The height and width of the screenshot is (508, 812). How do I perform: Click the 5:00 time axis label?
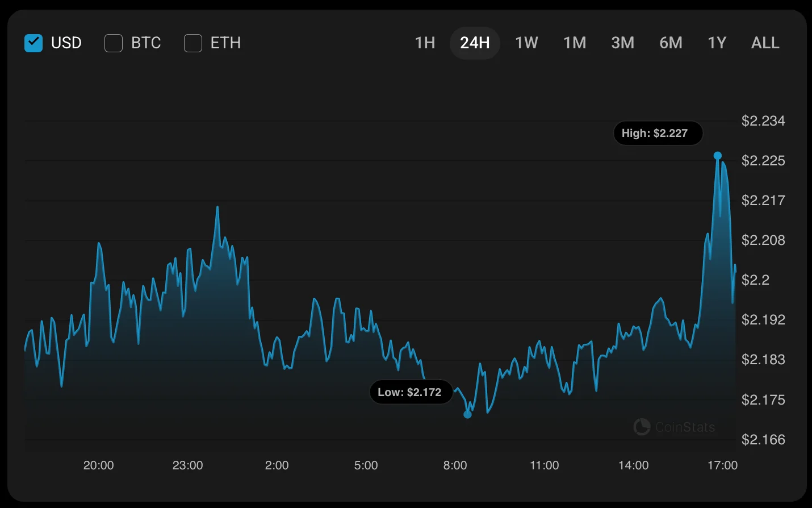pyautogui.click(x=366, y=465)
